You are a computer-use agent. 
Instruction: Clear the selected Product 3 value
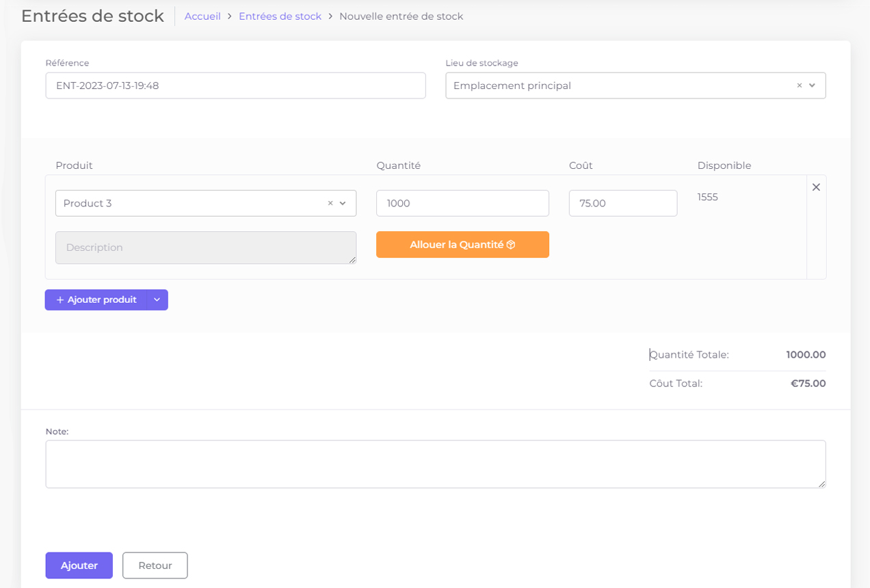330,204
